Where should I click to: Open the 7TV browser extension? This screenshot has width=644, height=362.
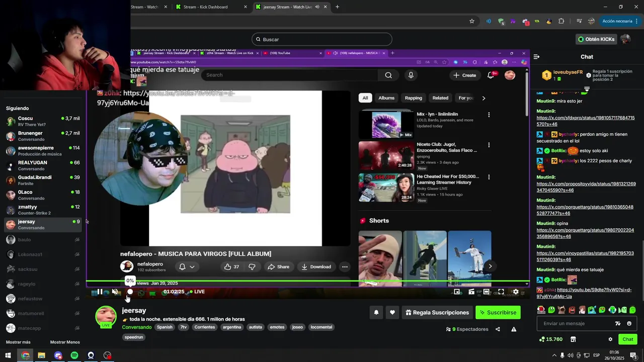513,21
